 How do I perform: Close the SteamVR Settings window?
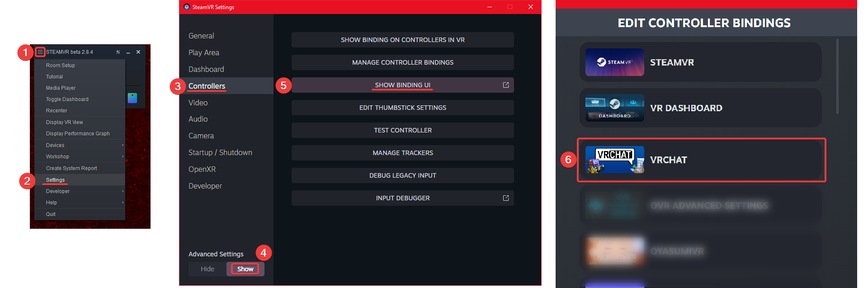(x=531, y=7)
